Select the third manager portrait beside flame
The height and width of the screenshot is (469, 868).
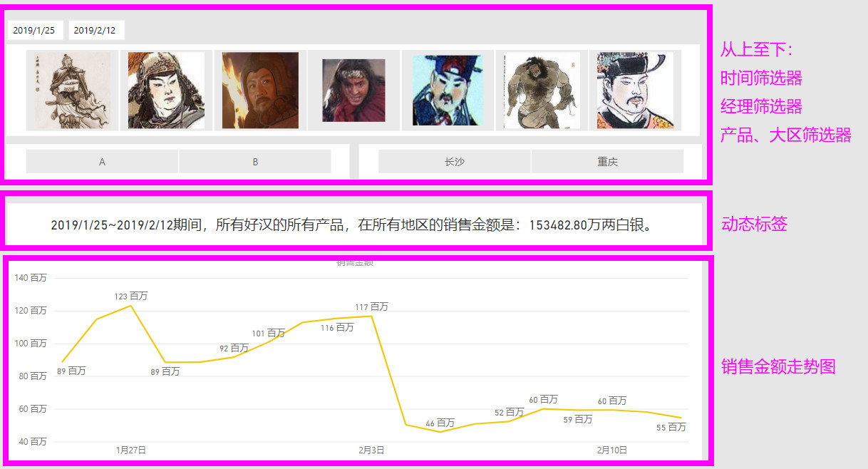click(x=260, y=91)
